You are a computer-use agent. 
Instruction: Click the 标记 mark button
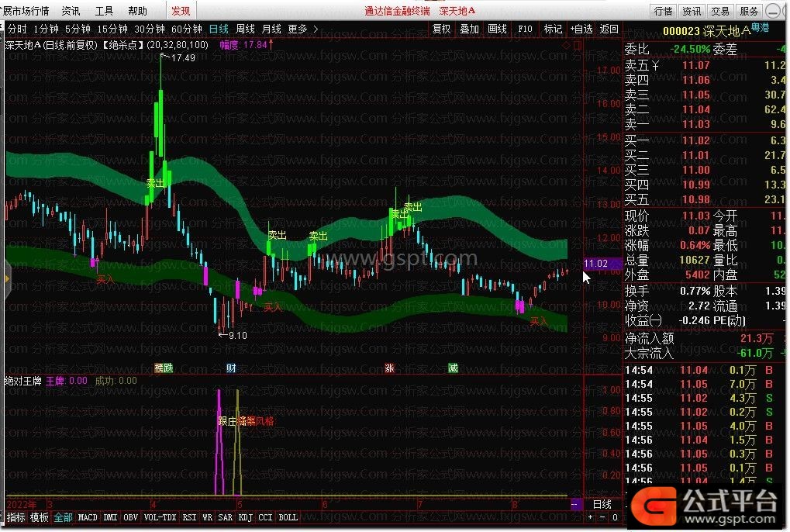coord(553,29)
